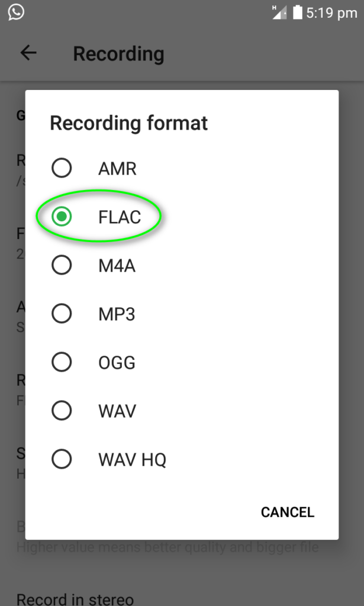Tap the AMR format label
Screen dimensions: 364x606
tap(117, 169)
